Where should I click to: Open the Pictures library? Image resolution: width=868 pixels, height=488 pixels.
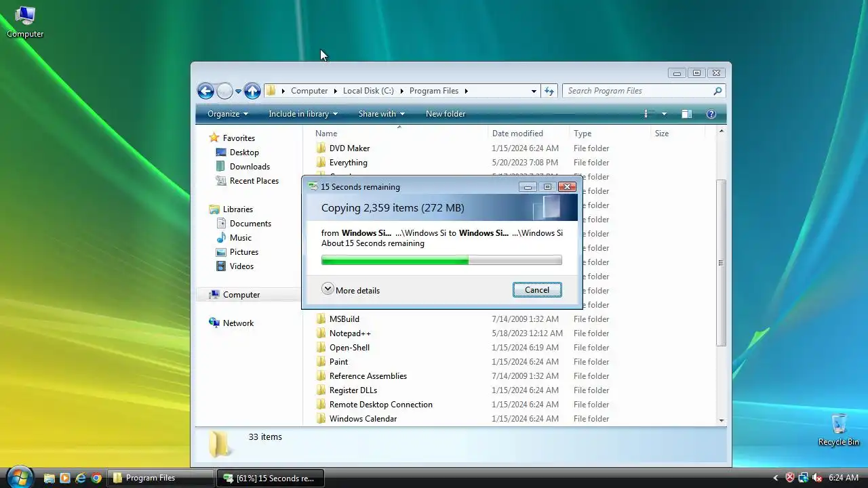[x=244, y=252]
